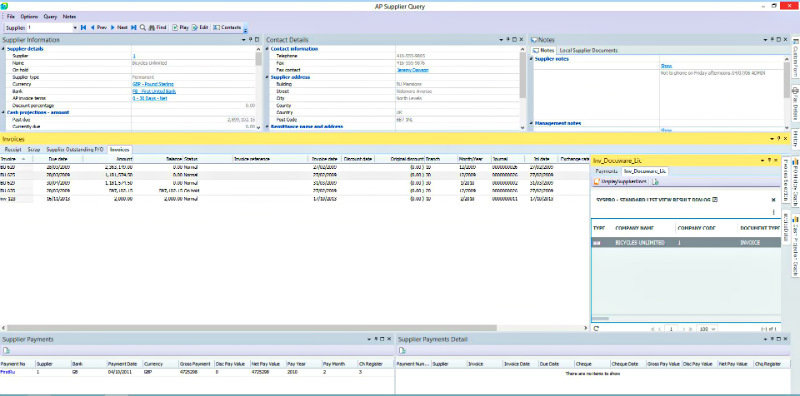Jump to the first supplier record icon
Image resolution: width=800 pixels, height=396 pixels.
(83, 28)
